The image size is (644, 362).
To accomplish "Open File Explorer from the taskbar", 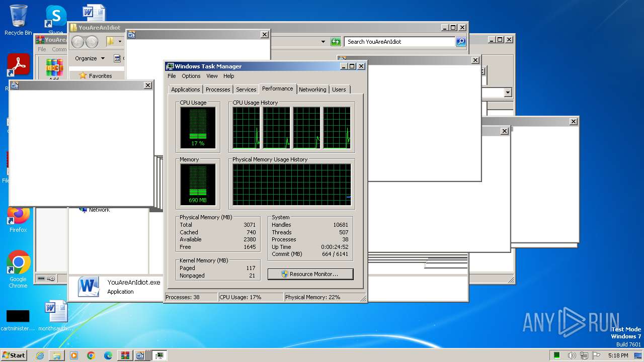I will coord(57,355).
